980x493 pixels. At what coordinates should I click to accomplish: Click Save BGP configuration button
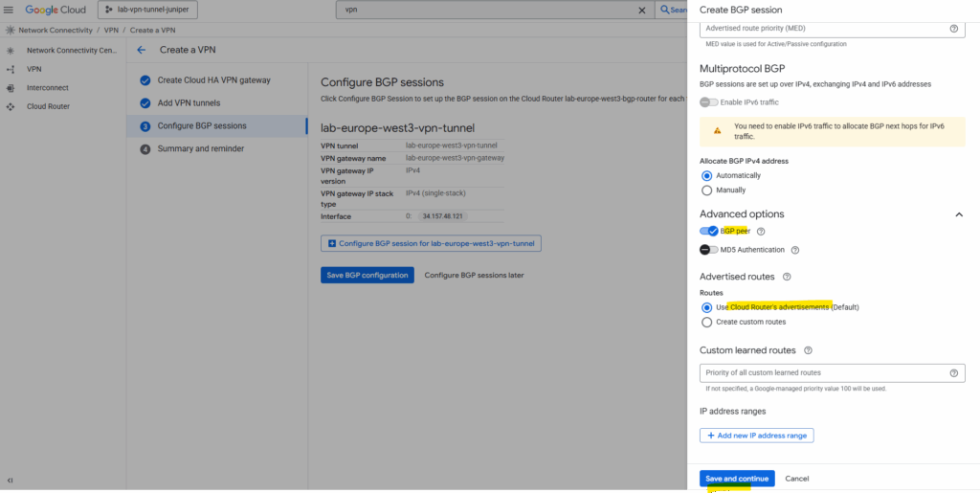click(367, 275)
